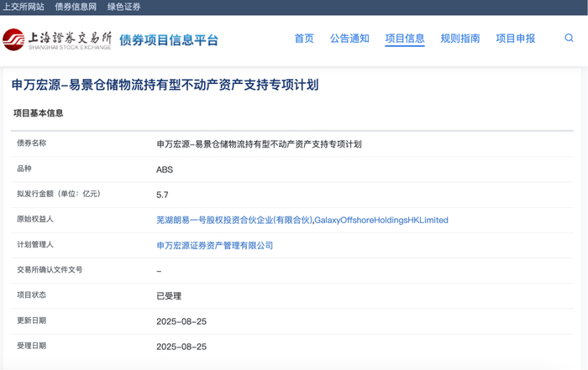Click the 拟发行金额 row label
This screenshot has width=588, height=370.
(59, 194)
